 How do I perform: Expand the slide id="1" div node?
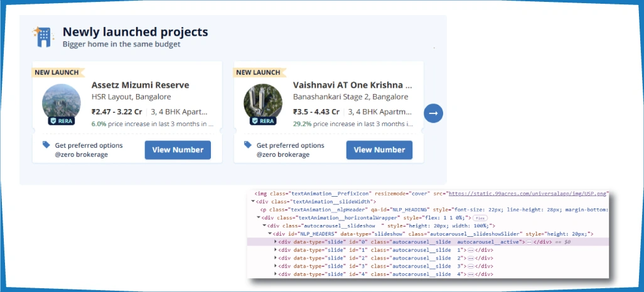click(276, 249)
